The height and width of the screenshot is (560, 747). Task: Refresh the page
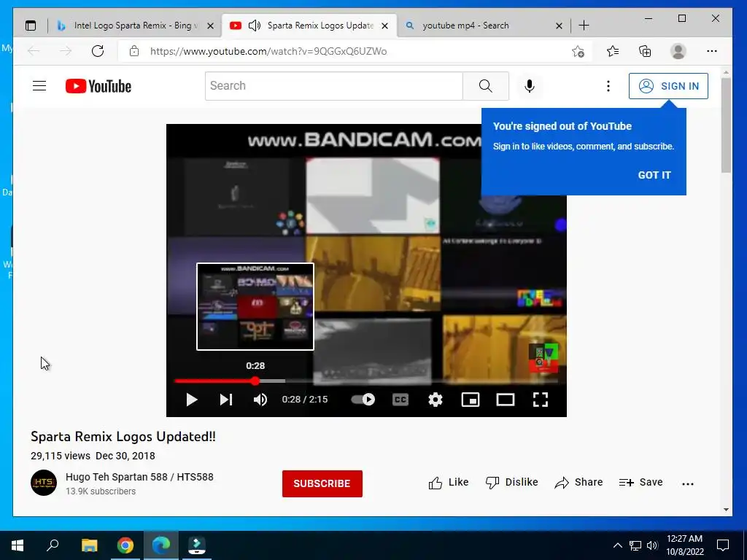[x=98, y=51]
